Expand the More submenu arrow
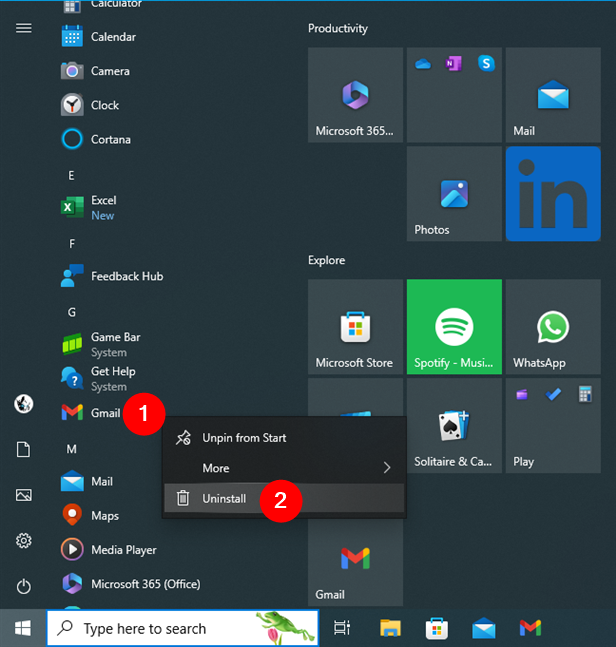 (x=387, y=468)
